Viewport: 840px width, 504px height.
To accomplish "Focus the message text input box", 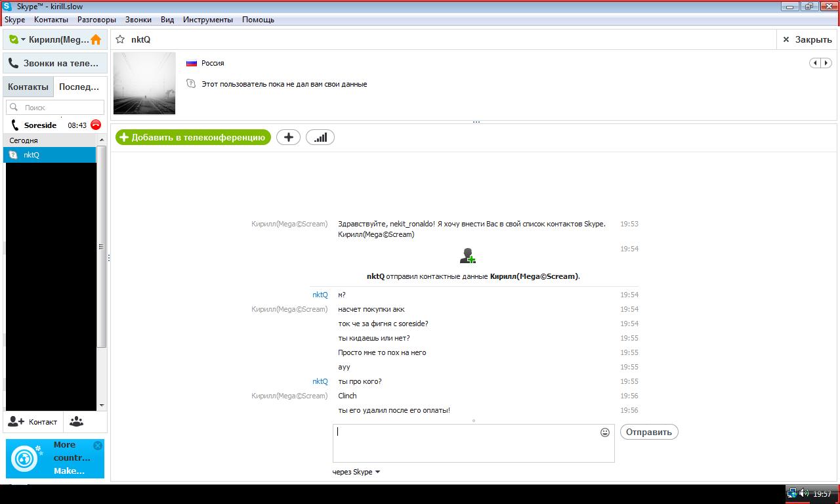I will pyautogui.click(x=473, y=443).
